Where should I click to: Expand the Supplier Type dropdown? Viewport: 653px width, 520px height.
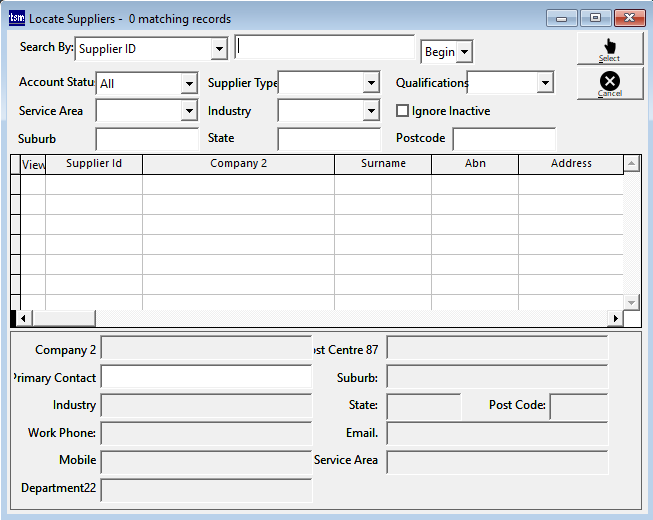tap(371, 84)
